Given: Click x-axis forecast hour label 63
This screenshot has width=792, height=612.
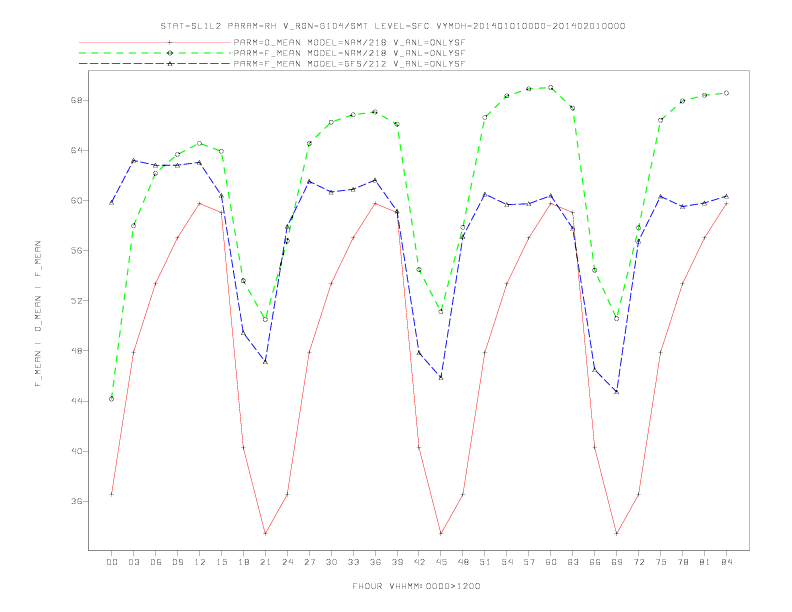Looking at the screenshot, I should (573, 562).
